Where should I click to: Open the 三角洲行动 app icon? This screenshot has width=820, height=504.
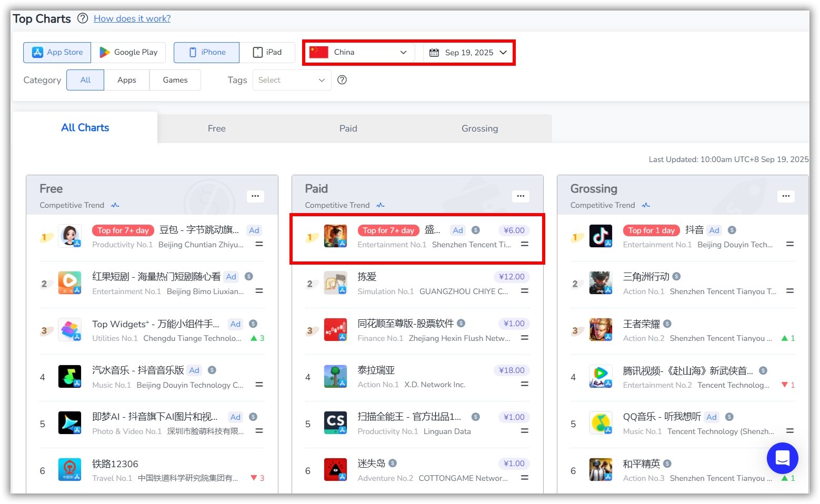(601, 283)
